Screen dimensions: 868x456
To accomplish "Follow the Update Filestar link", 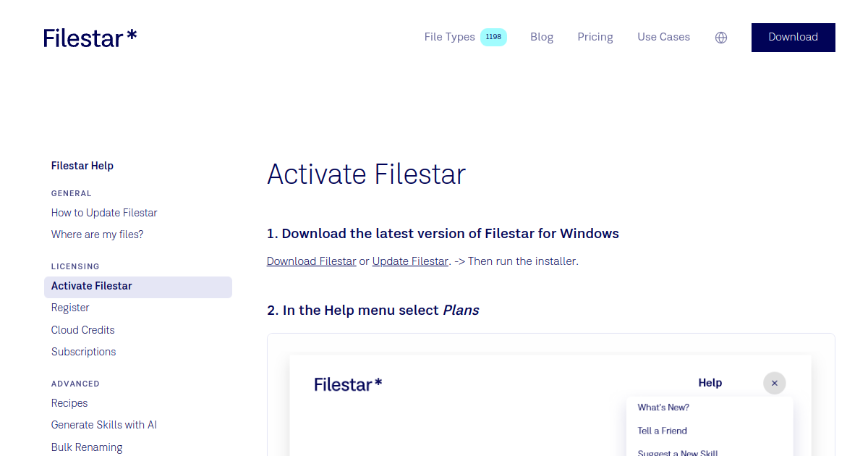I will tap(410, 261).
